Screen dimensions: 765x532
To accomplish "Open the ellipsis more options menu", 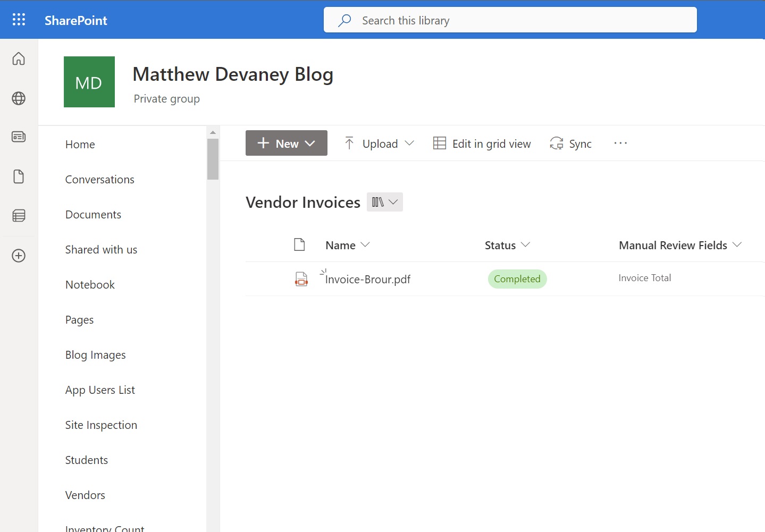I will pyautogui.click(x=620, y=143).
